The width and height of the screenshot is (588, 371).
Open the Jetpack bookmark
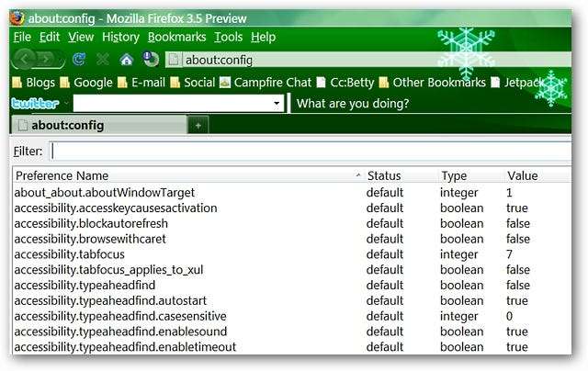[x=517, y=82]
